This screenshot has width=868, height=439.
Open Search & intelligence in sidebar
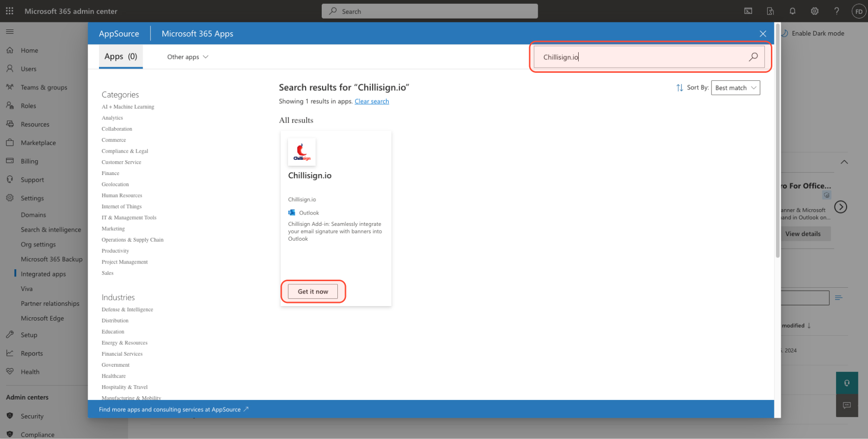pos(51,230)
